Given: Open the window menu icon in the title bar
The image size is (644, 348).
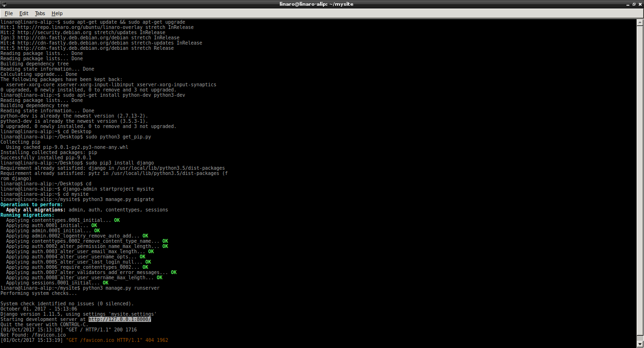Looking at the screenshot, I should [x=4, y=4].
